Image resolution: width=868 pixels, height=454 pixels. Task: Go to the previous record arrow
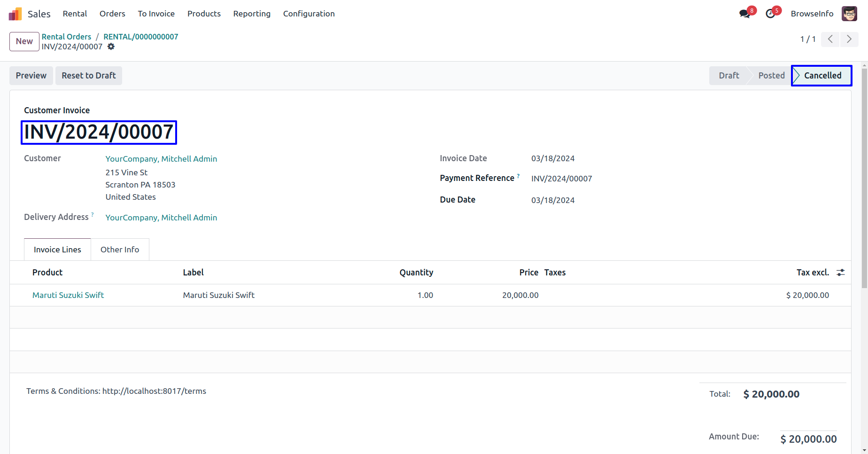click(x=830, y=39)
